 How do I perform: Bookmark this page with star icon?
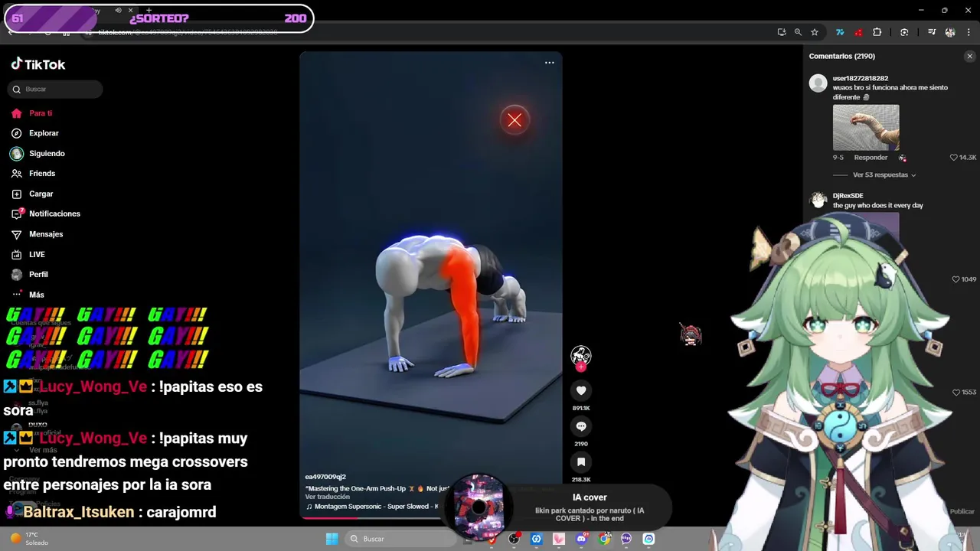tap(815, 32)
